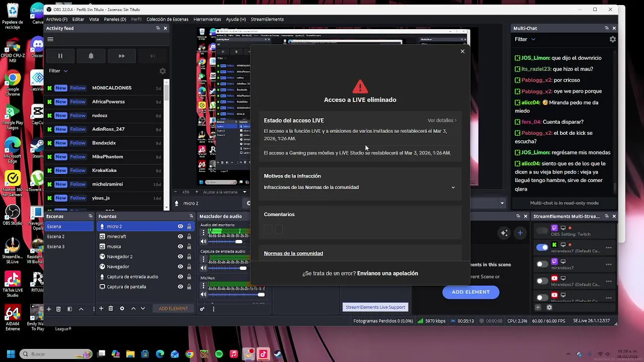Click blue ADD ELEMENT button

[471, 292]
